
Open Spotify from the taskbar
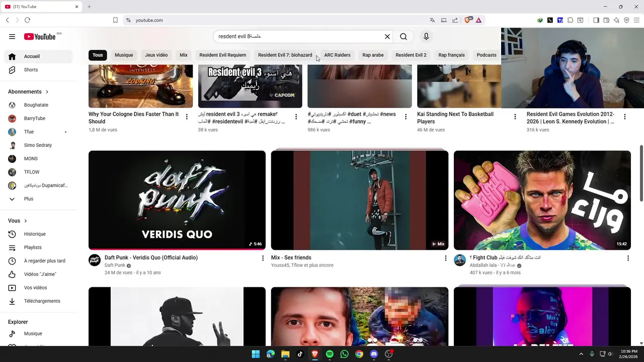point(330,354)
